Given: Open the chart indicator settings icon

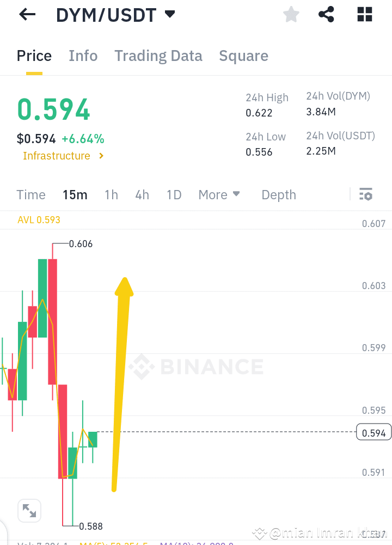Looking at the screenshot, I should click(x=365, y=194).
